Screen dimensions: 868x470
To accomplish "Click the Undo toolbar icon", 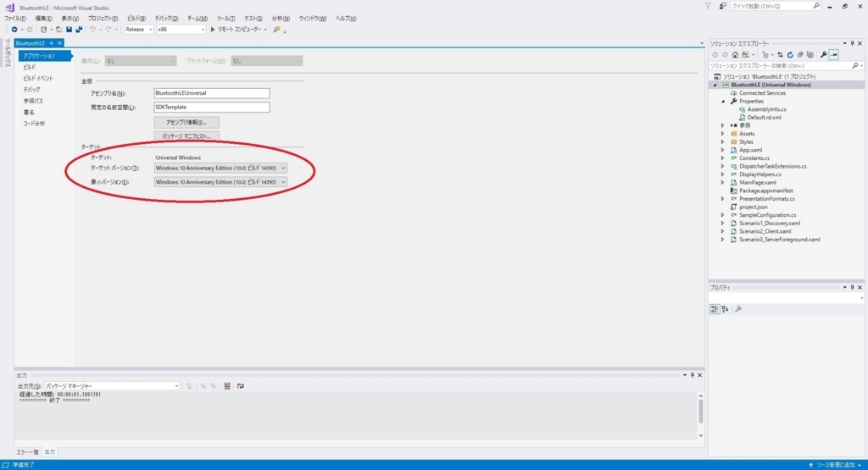I will pos(92,30).
